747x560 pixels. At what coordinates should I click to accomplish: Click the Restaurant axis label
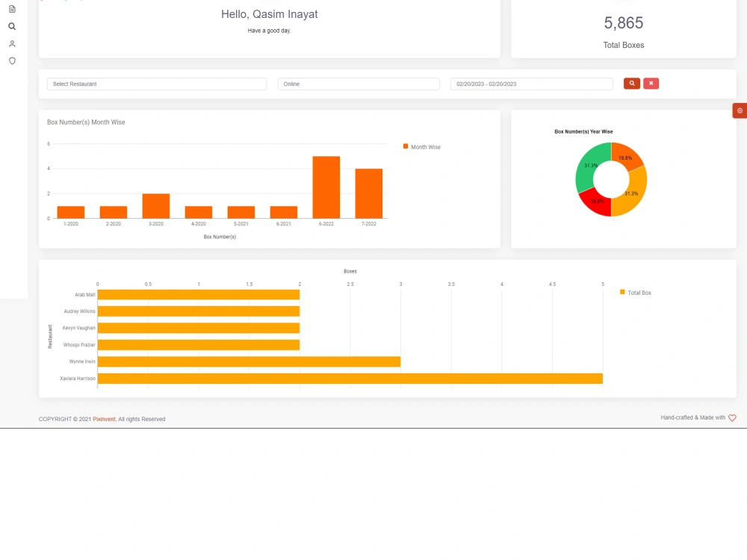pos(50,337)
